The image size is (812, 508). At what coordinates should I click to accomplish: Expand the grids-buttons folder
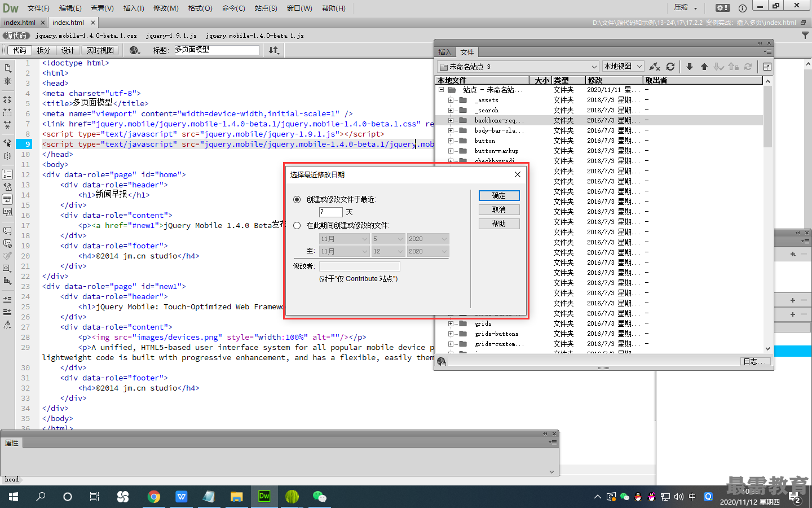(x=451, y=334)
